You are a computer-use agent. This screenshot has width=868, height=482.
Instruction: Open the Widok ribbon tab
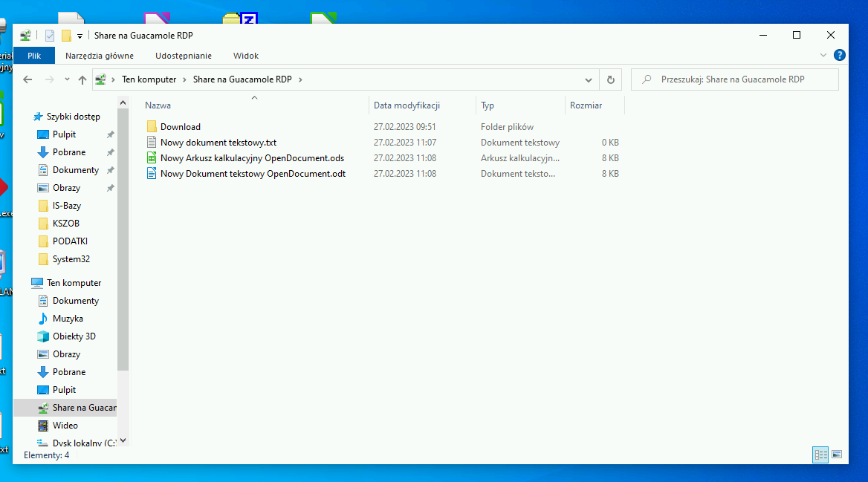246,56
